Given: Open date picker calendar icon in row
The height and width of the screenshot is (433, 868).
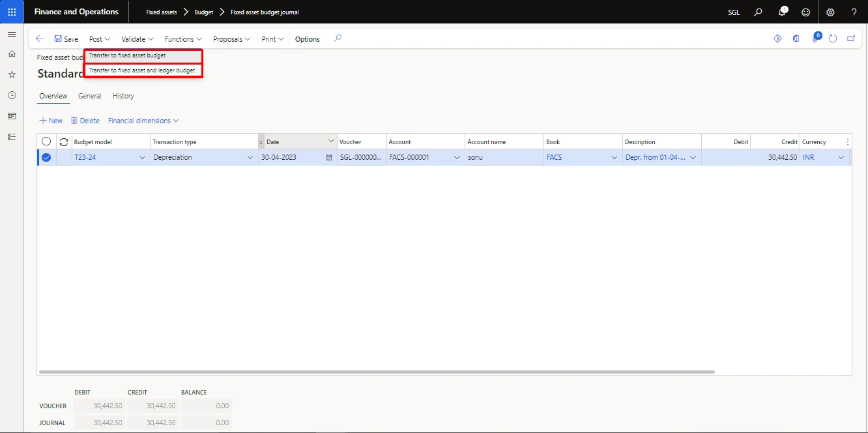Looking at the screenshot, I should [329, 157].
